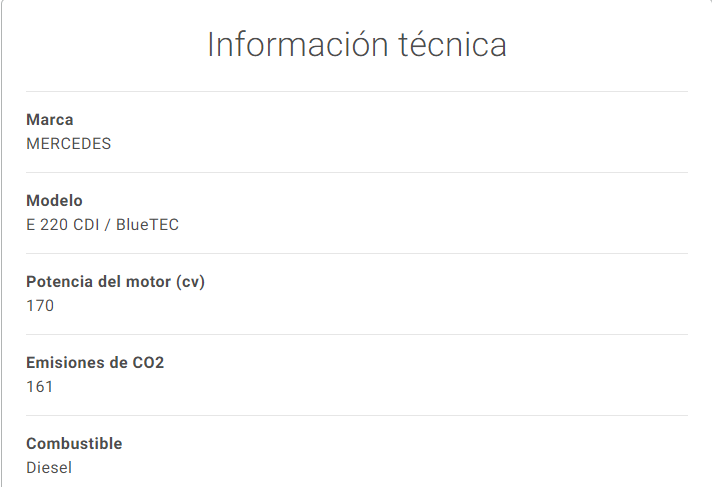The width and height of the screenshot is (712, 487).
Task: Click the divider between Modelo and Potencia
Action: (357, 253)
